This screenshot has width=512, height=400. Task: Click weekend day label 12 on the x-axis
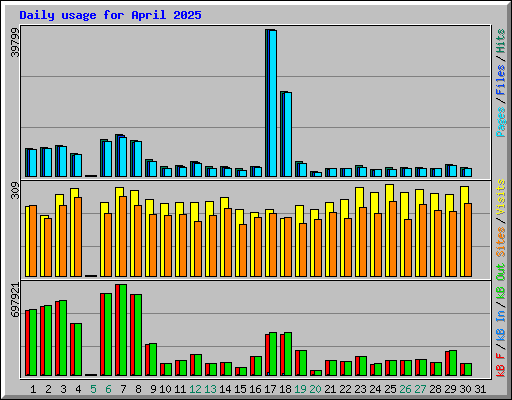click(196, 389)
